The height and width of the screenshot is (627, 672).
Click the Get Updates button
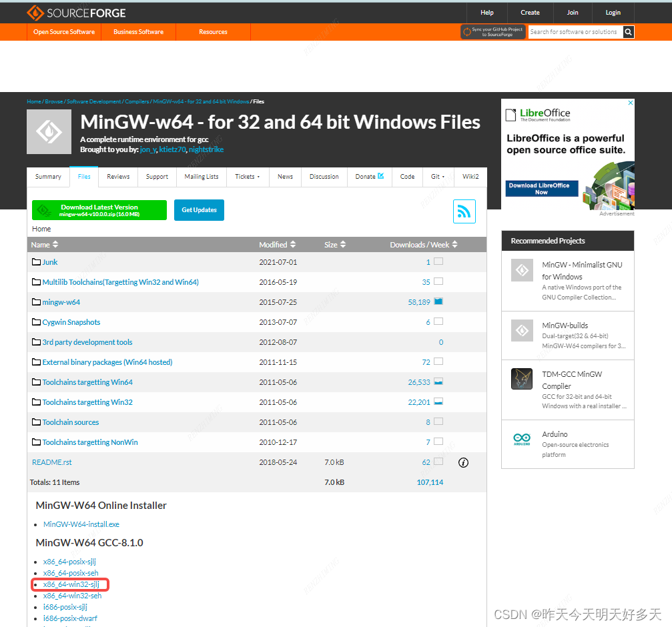(199, 210)
